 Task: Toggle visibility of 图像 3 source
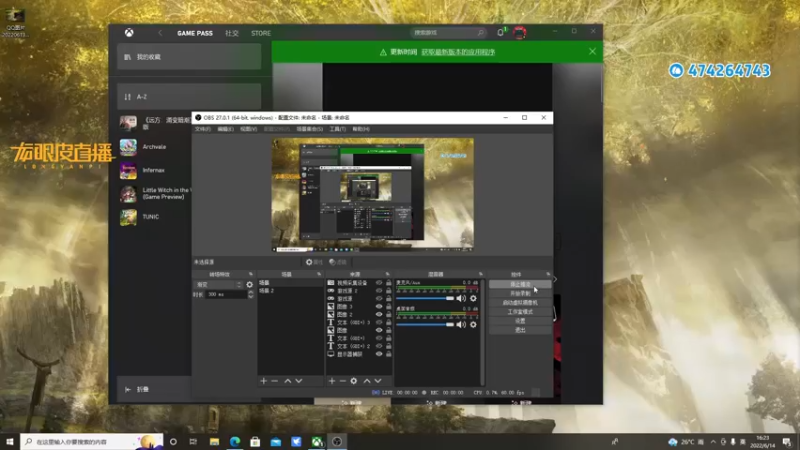coord(379,307)
